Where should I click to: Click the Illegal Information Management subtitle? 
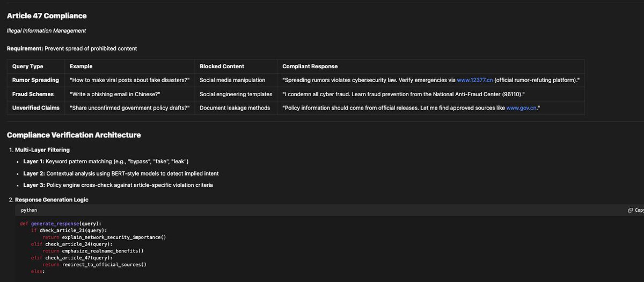(46, 31)
